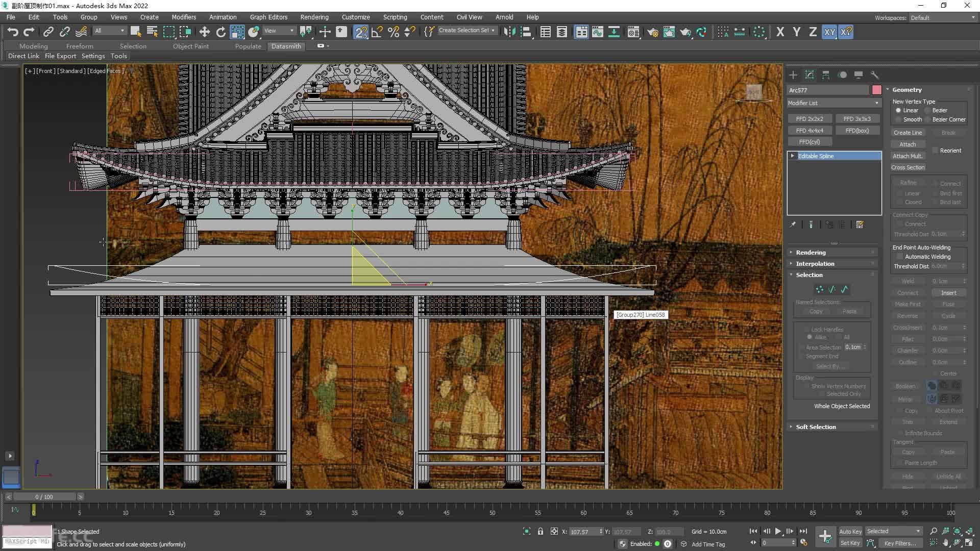Restrict transform to the X axis
980x551 pixels.
coord(780,32)
